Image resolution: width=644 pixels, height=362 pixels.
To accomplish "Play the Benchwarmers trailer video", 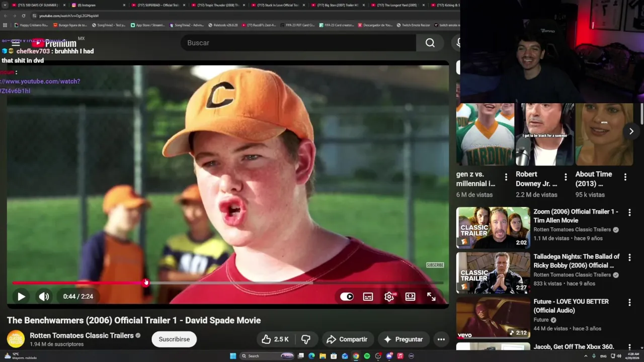I will (x=21, y=297).
